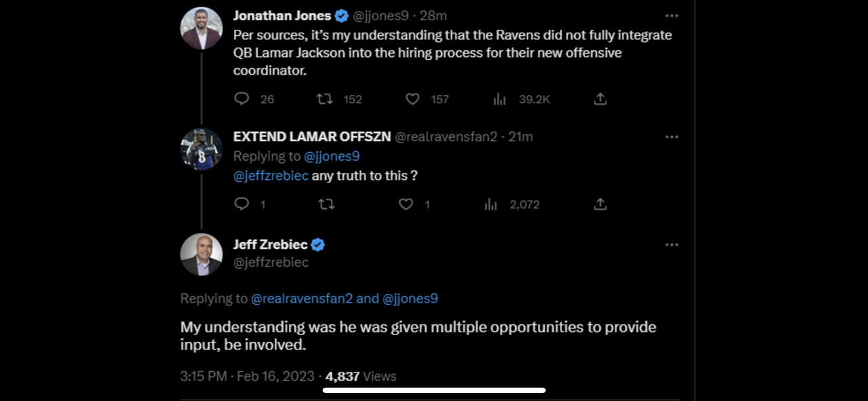Open @realravensfan2 link in Jeff Zrebiec's reply
This screenshot has width=868, height=401.
click(x=301, y=299)
